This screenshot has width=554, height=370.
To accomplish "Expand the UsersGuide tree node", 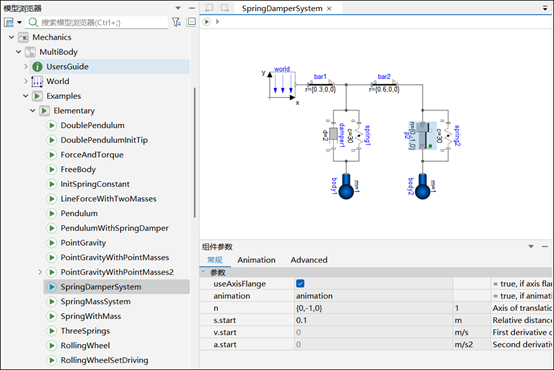I will [x=26, y=66].
